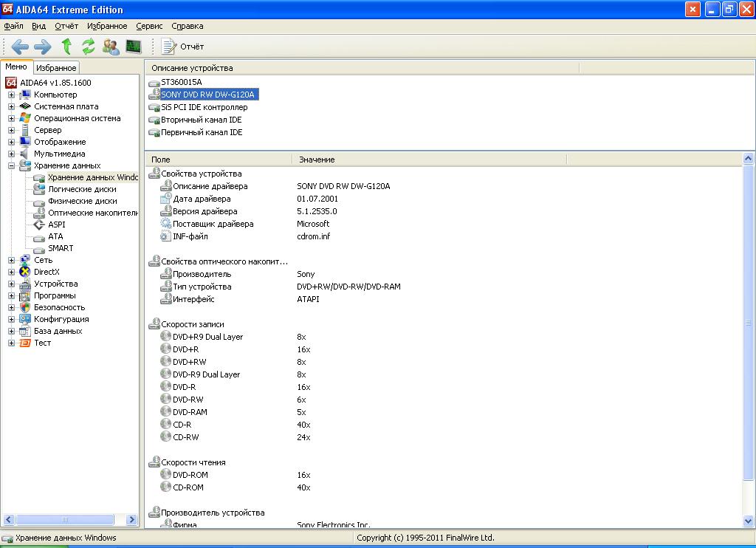756x548 pixels.
Task: Click the Значение column header
Action: [x=430, y=160]
